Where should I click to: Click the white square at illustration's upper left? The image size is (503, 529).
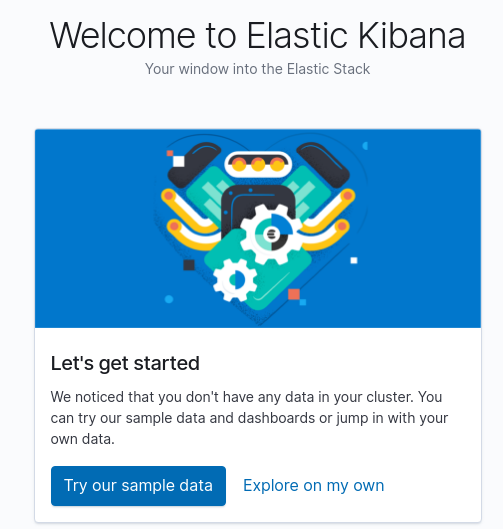(x=179, y=161)
